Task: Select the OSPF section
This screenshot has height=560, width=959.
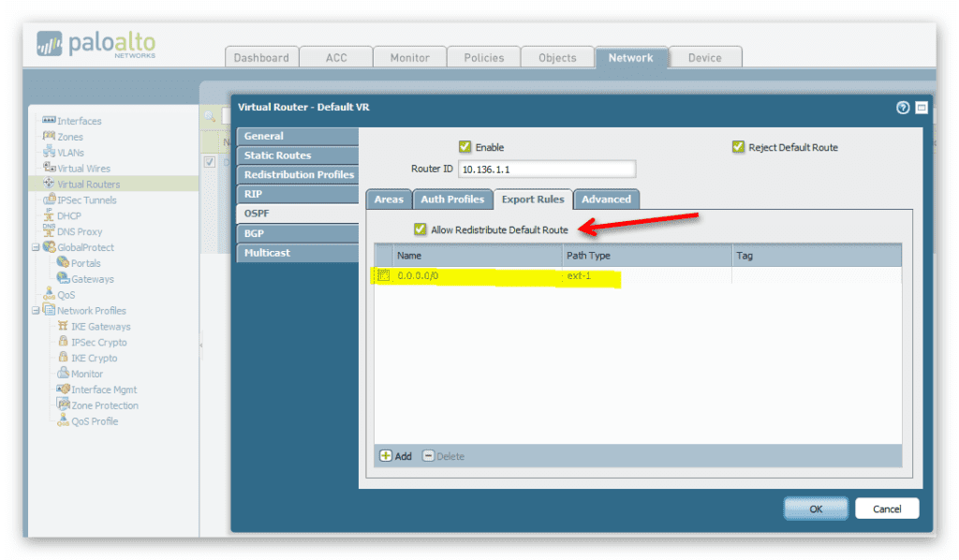Action: (x=298, y=214)
